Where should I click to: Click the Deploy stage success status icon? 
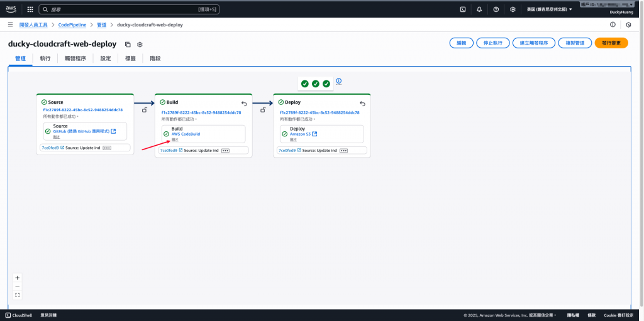click(281, 102)
